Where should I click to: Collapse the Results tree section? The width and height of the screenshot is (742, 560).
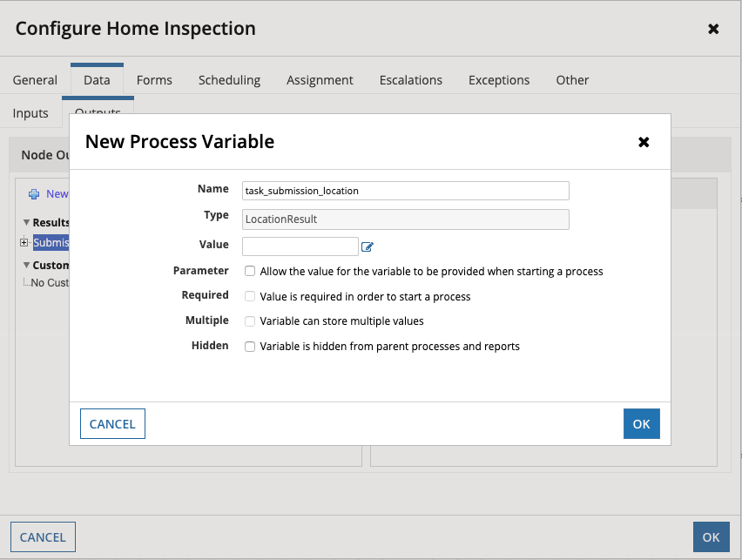(26, 222)
